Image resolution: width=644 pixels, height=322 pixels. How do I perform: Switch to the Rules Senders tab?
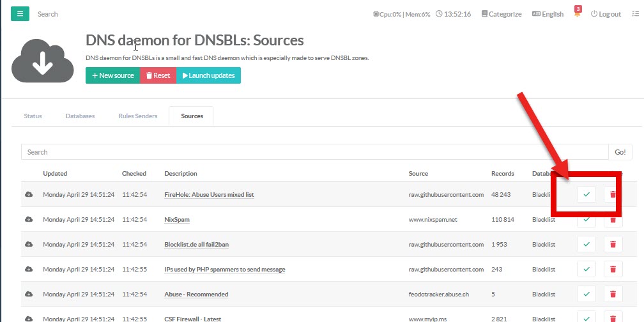(137, 116)
